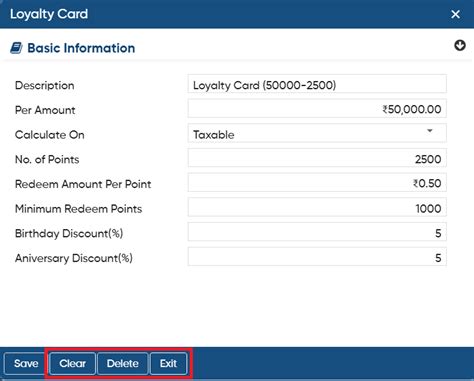Clear the form with the Clear button
474x381 pixels.
72,364
